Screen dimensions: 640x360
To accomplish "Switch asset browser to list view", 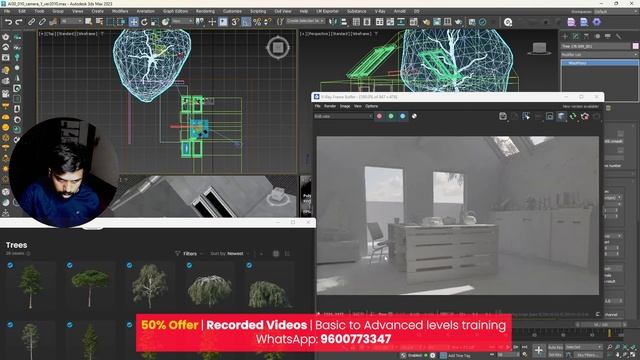I will (x=287, y=253).
